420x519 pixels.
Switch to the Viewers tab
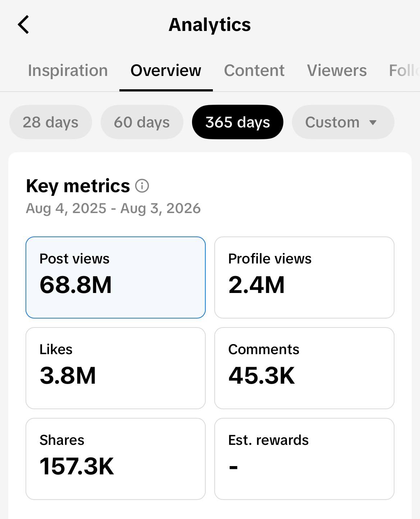(x=337, y=70)
